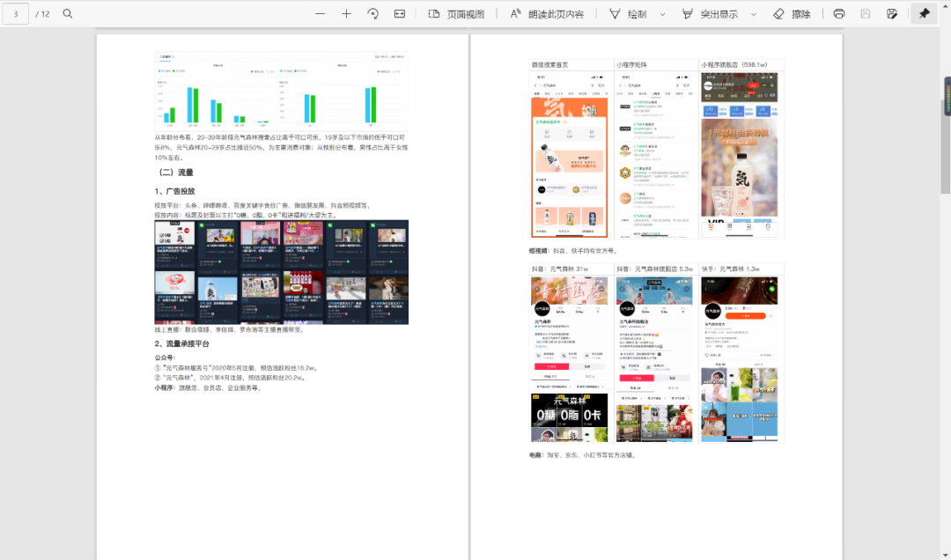Rotate the page with rotate icon
Viewport: 951px width, 560px height.
[373, 13]
